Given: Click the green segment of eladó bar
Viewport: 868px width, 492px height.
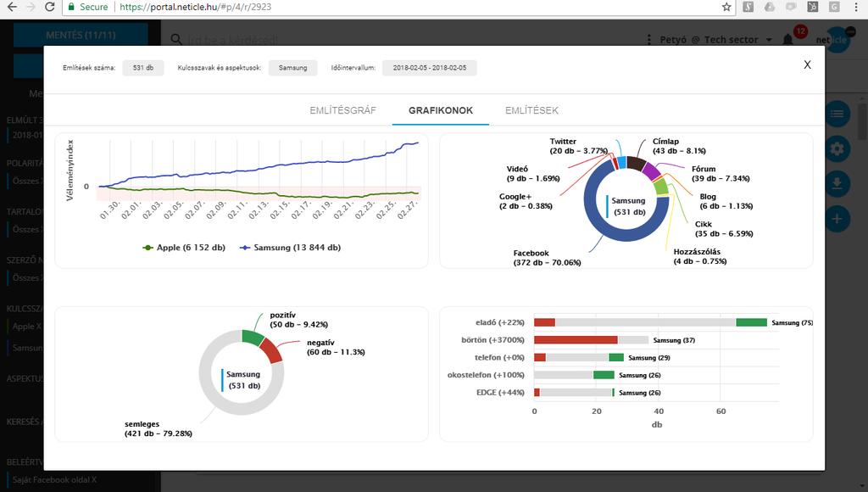Looking at the screenshot, I should coord(751,322).
